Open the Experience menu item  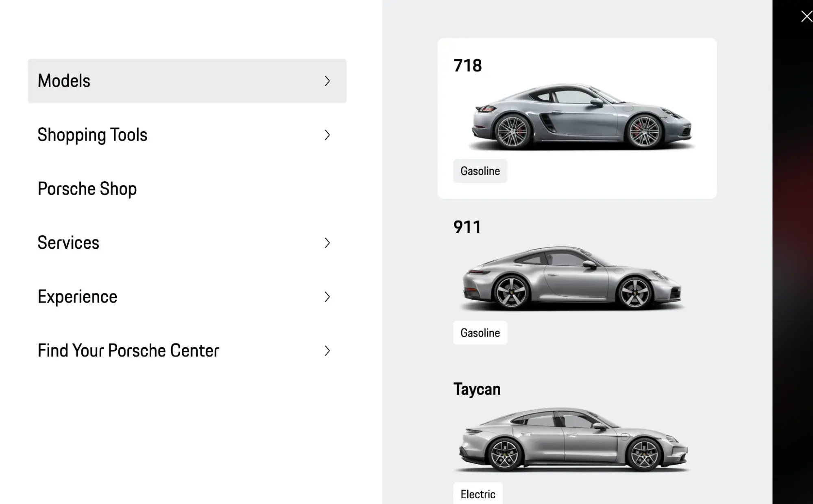[77, 297]
